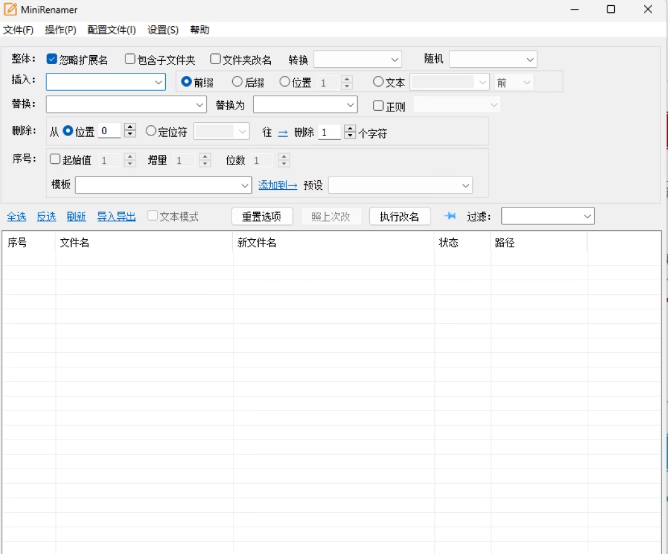This screenshot has width=668, height=554.
Task: Click into the 插入 text field
Action: [x=100, y=82]
